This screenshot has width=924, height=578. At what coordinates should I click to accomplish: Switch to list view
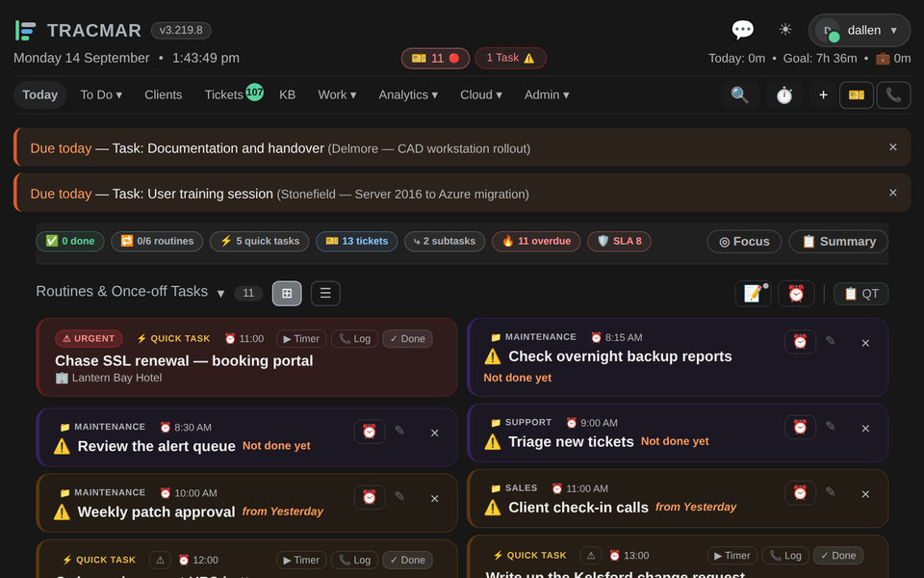coord(325,293)
